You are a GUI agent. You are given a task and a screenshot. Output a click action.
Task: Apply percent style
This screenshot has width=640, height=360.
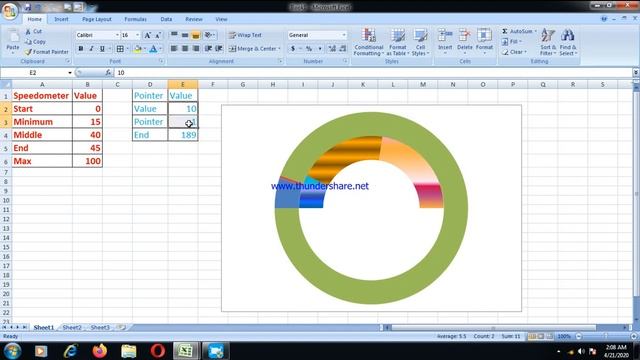309,49
